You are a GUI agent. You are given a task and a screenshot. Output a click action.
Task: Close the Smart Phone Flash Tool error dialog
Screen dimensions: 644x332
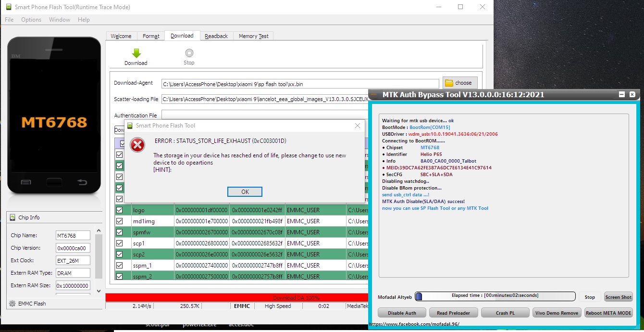[x=357, y=126]
